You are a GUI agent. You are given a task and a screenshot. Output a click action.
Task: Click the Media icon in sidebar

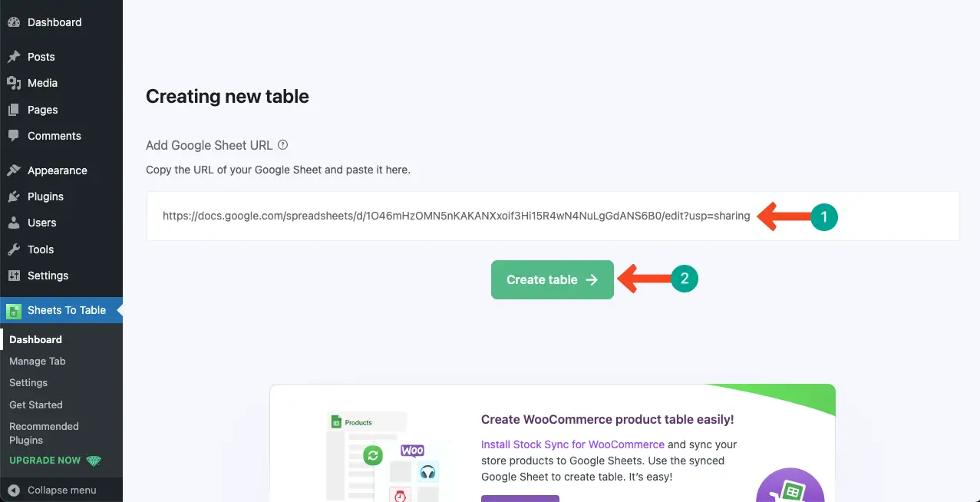[13, 83]
